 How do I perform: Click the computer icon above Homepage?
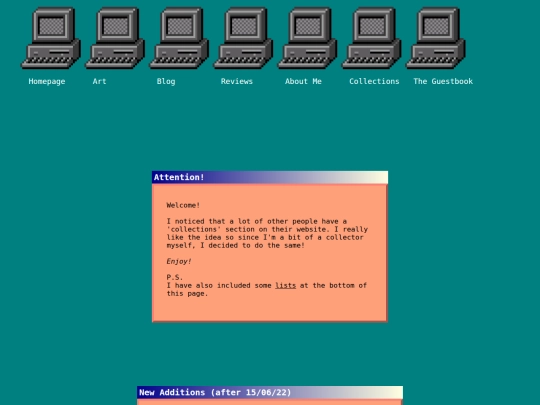51,38
